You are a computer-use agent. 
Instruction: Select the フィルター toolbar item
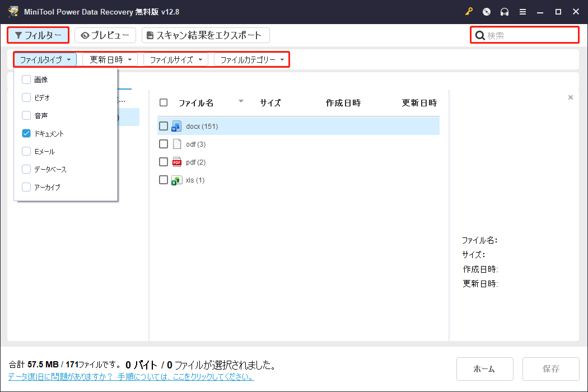(38, 35)
